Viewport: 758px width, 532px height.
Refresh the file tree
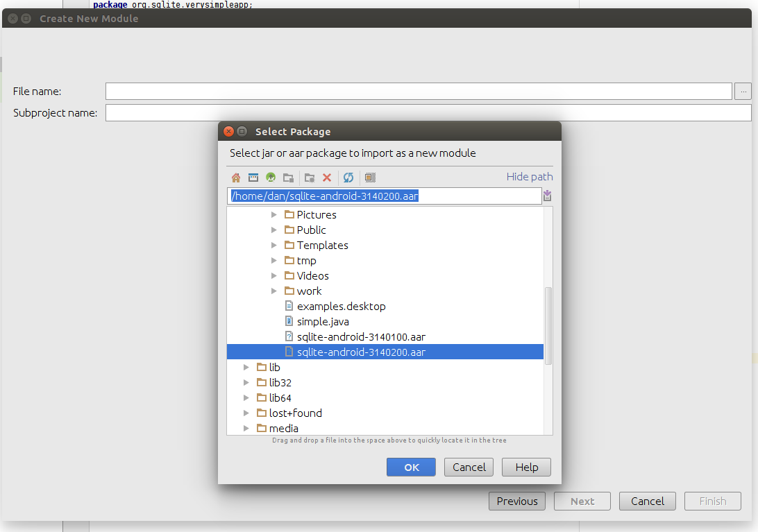click(348, 178)
